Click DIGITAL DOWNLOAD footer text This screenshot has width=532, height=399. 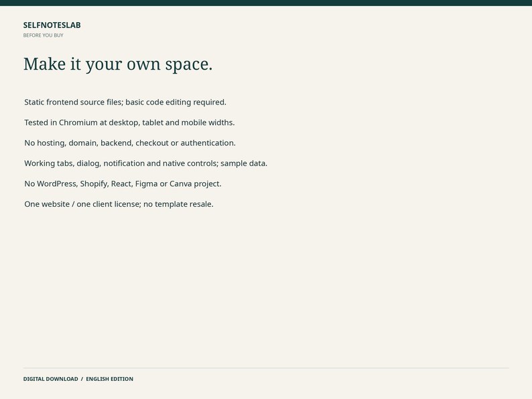tap(50, 379)
